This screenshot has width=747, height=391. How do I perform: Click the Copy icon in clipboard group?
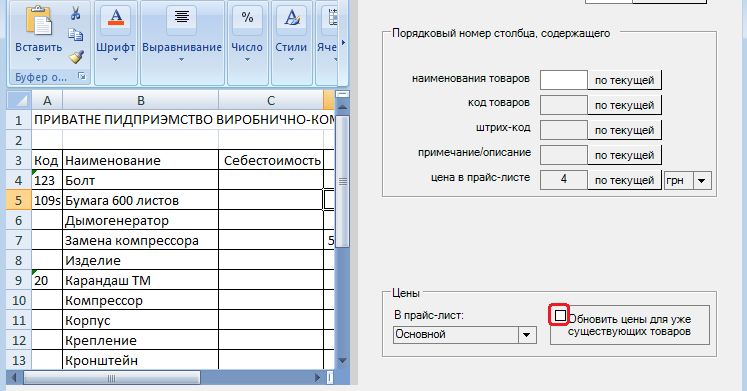tap(75, 35)
